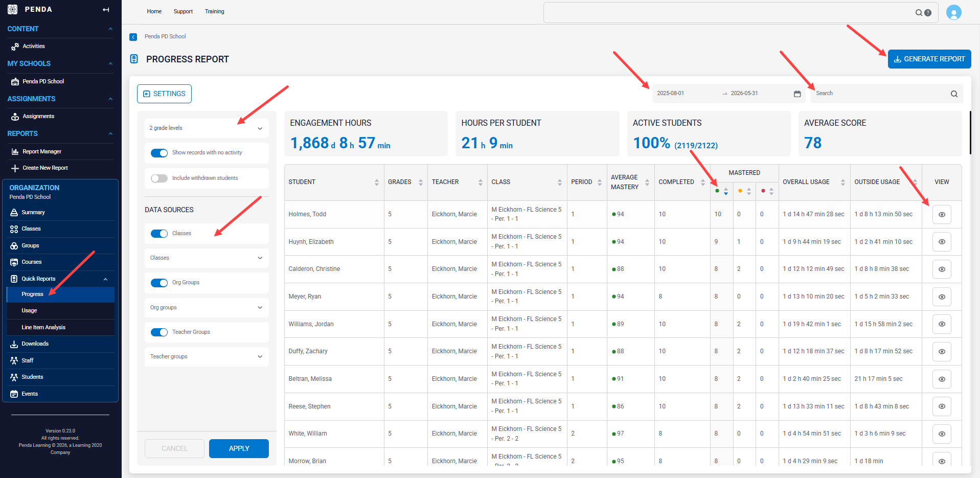Click the Generate Report button
The width and height of the screenshot is (980, 478).
pos(929,59)
